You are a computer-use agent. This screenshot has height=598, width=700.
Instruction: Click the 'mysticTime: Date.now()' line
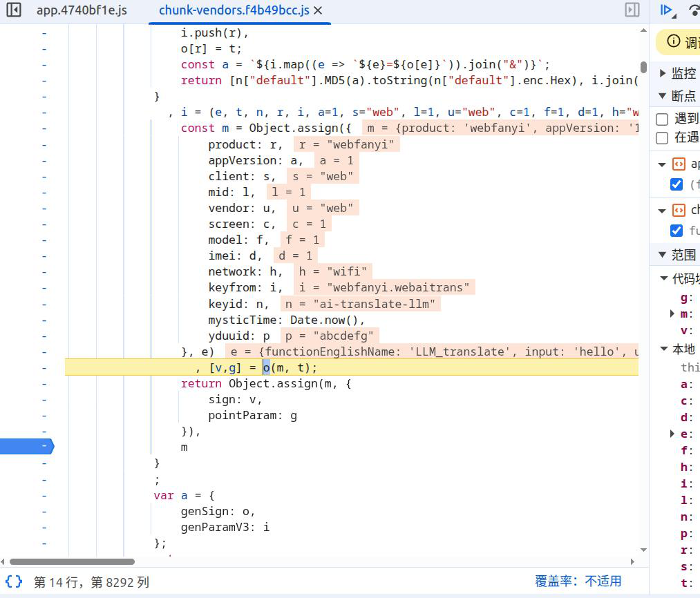point(286,320)
